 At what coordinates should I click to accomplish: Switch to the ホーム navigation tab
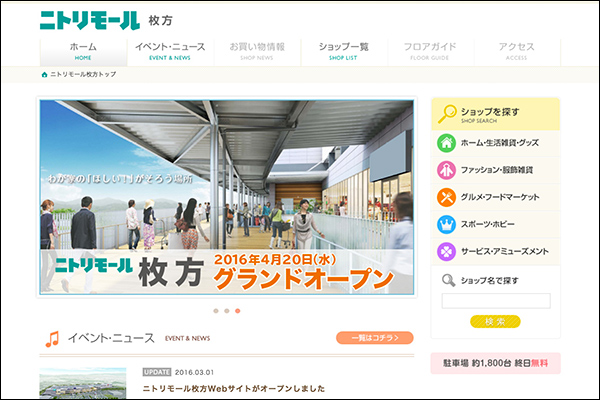(83, 52)
